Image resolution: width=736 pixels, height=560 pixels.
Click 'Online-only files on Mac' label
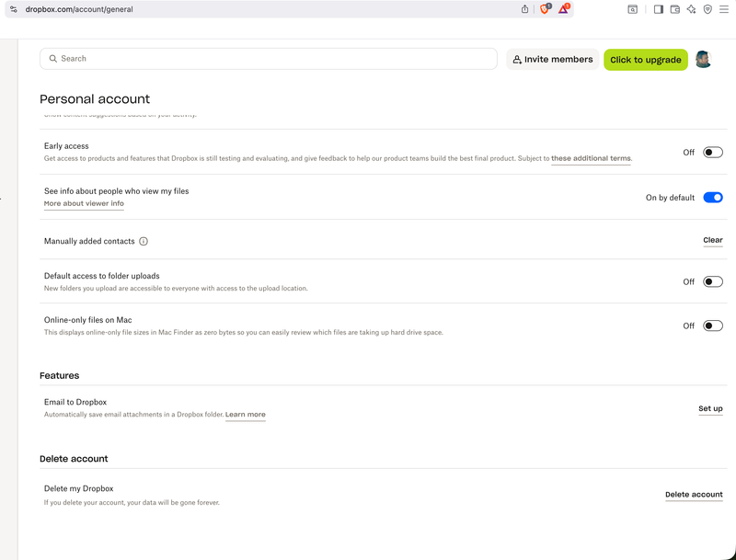(x=87, y=320)
